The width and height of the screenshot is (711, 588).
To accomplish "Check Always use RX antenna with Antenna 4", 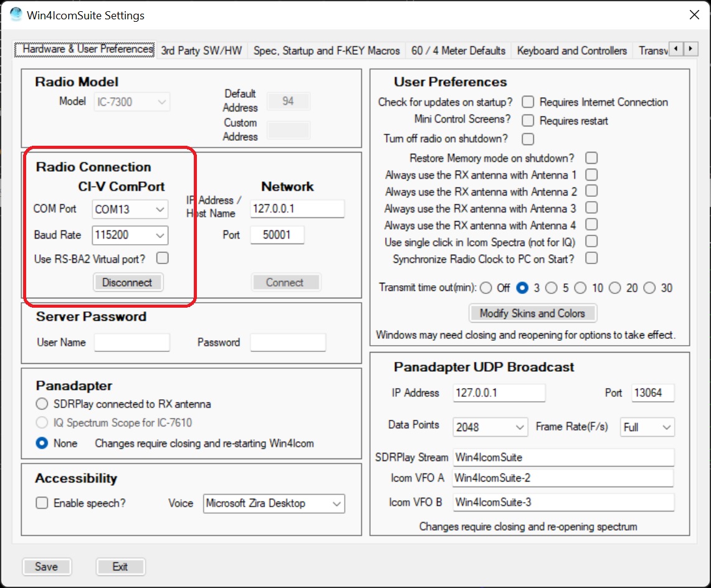I will (591, 224).
